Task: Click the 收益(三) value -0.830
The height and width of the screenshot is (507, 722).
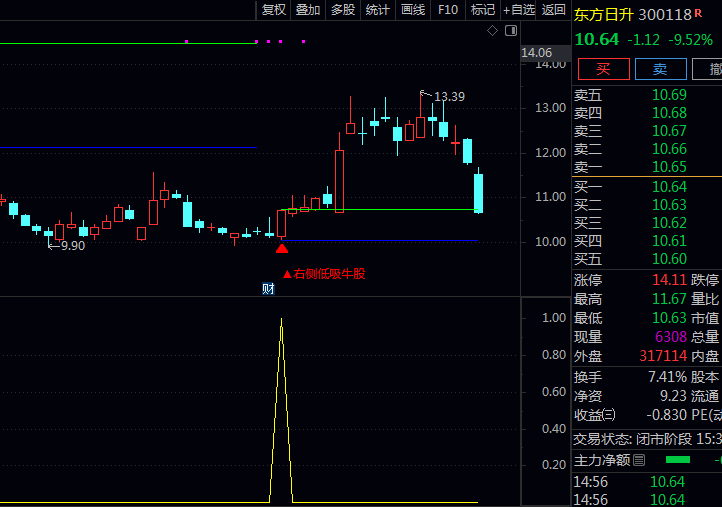Action: pos(666,414)
